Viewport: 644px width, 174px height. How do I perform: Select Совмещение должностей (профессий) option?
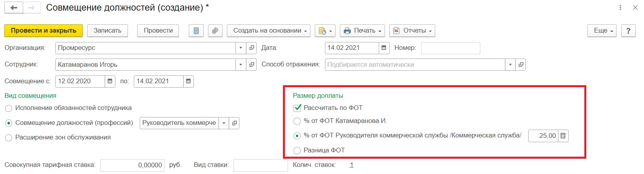[9, 123]
